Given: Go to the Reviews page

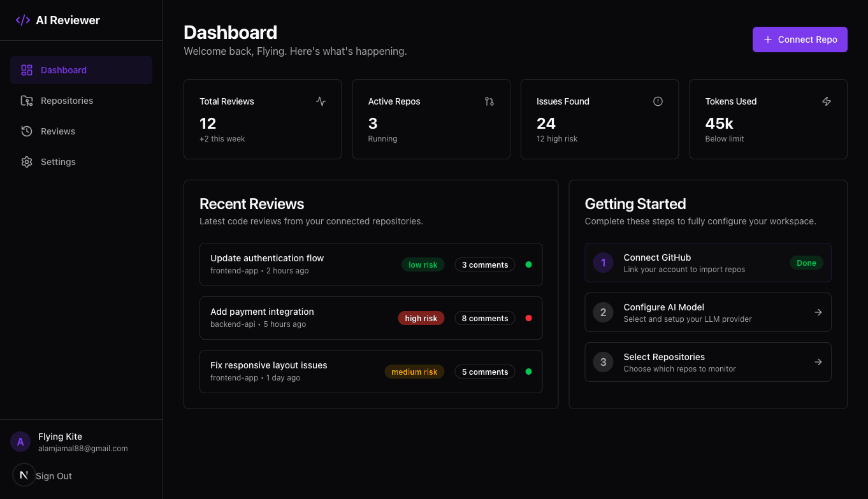Looking at the screenshot, I should tap(81, 131).
